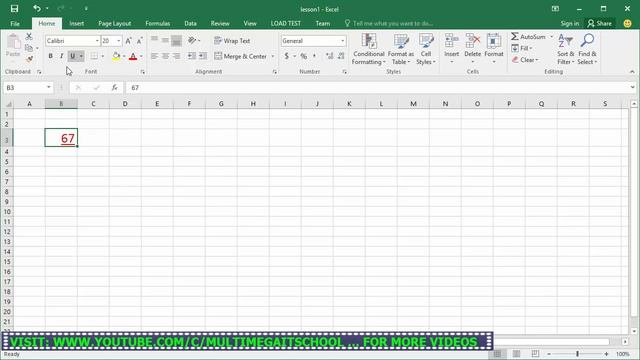Toggle Underline formatting
Screen dimensions: 640x360
click(72, 56)
